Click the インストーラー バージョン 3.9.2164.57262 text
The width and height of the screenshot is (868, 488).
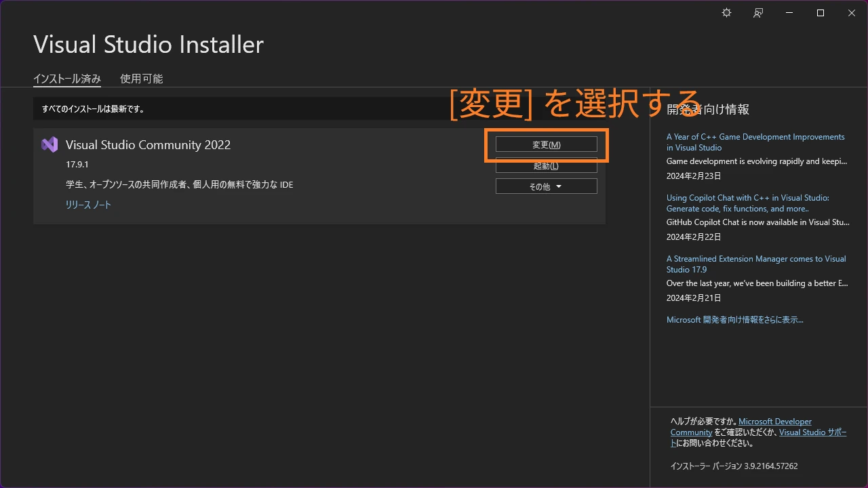pyautogui.click(x=734, y=466)
